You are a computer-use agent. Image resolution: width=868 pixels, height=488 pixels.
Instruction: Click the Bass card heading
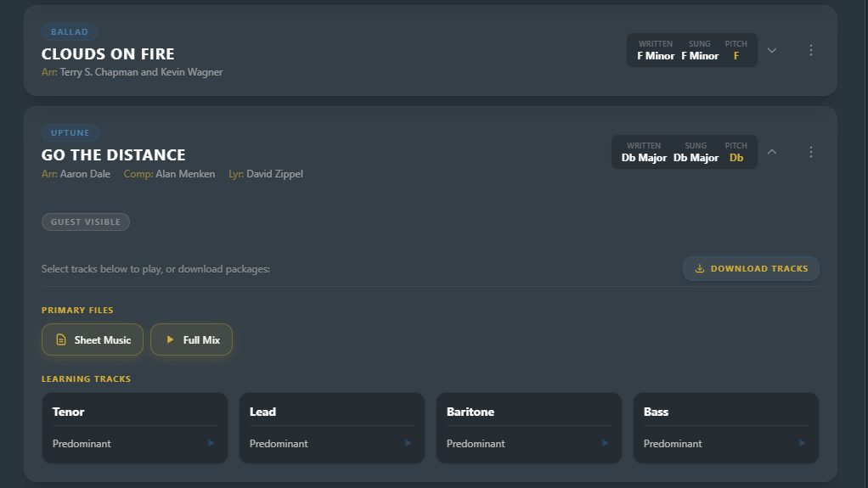pos(656,412)
